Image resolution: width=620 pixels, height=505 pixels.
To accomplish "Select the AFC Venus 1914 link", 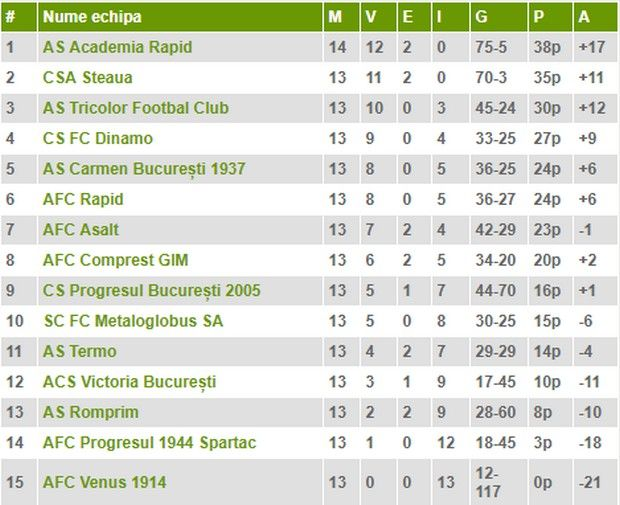I will [x=104, y=482].
